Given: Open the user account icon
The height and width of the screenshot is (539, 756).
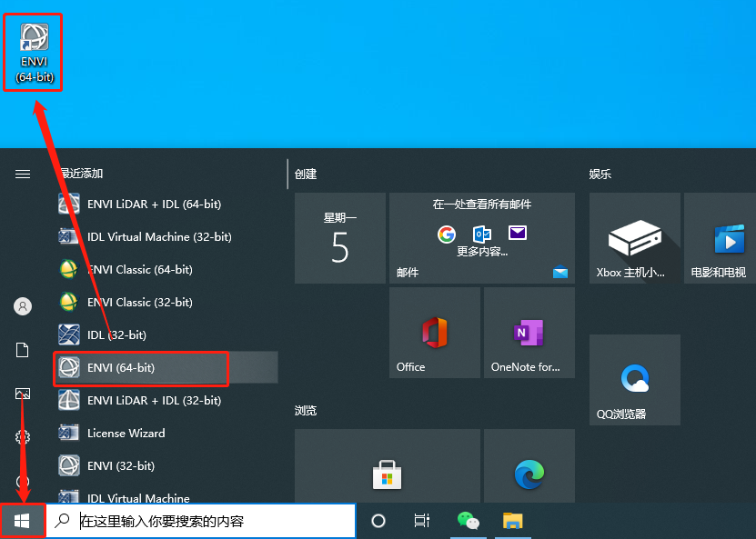Looking at the screenshot, I should [x=23, y=306].
